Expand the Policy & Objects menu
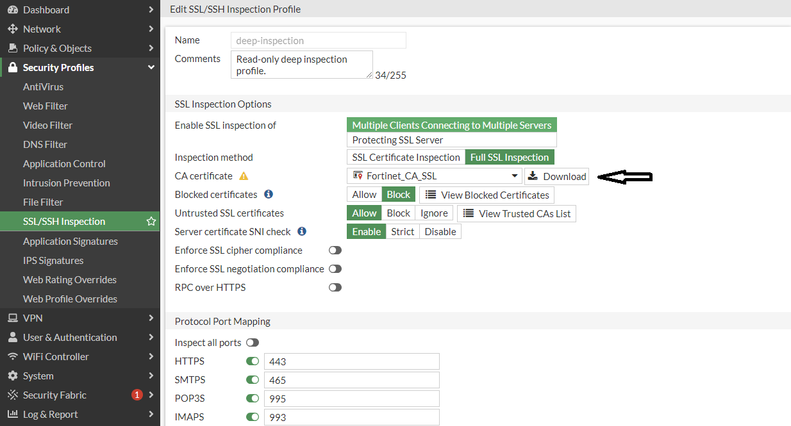The width and height of the screenshot is (791, 426). pyautogui.click(x=150, y=48)
